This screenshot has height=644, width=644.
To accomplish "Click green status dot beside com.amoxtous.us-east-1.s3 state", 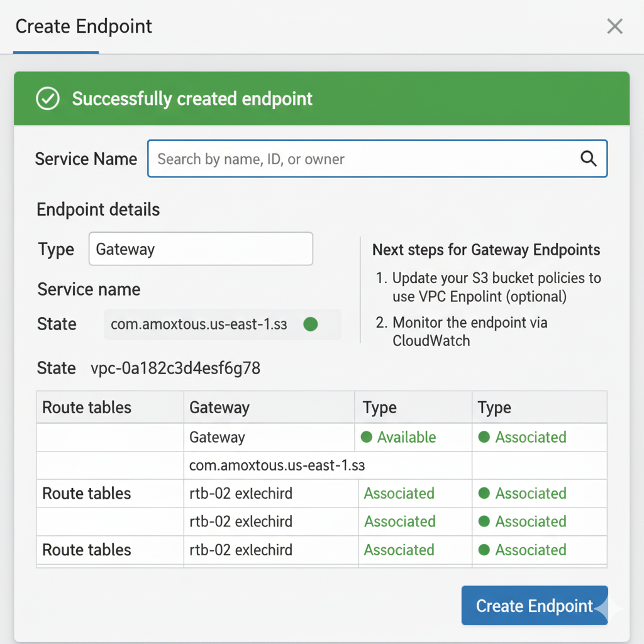I will point(310,325).
